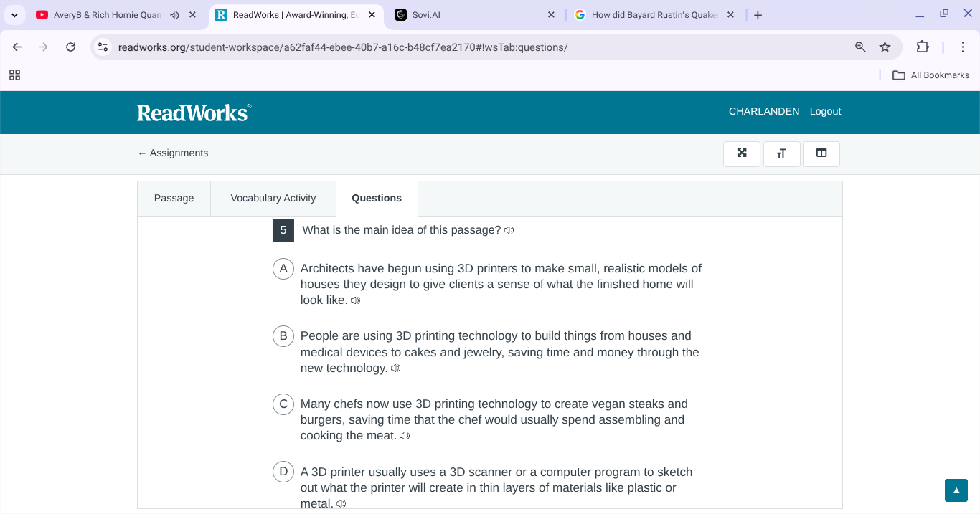Select the Questions tab
Image resolution: width=980 pixels, height=514 pixels.
(x=377, y=199)
